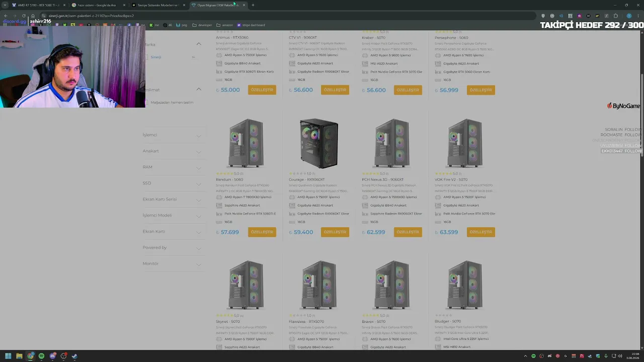This screenshot has height=362, width=644.
Task: Open the 4K bookmark
Action: point(167,25)
